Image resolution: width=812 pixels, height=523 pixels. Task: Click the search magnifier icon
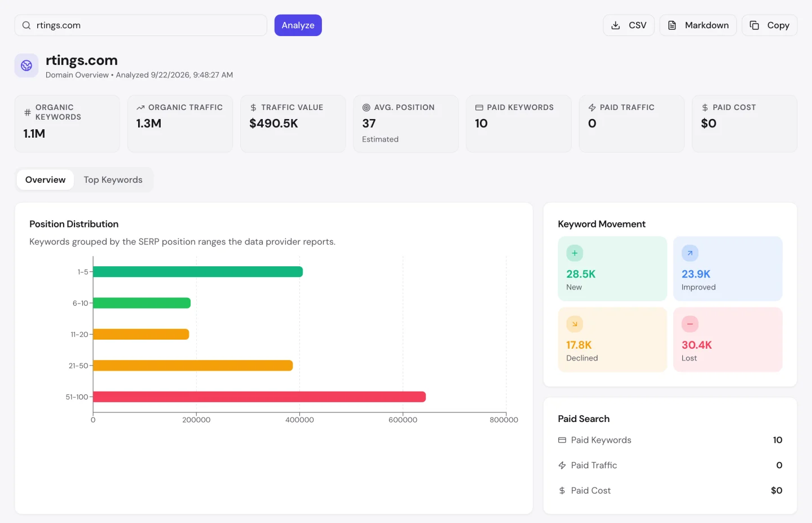27,25
